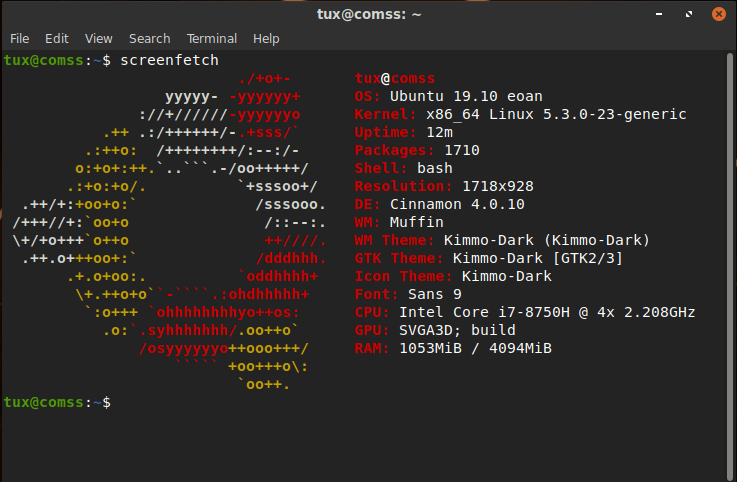This screenshot has width=737, height=482.
Task: Click the Ubuntu ASCII art logo
Action: click(x=170, y=230)
